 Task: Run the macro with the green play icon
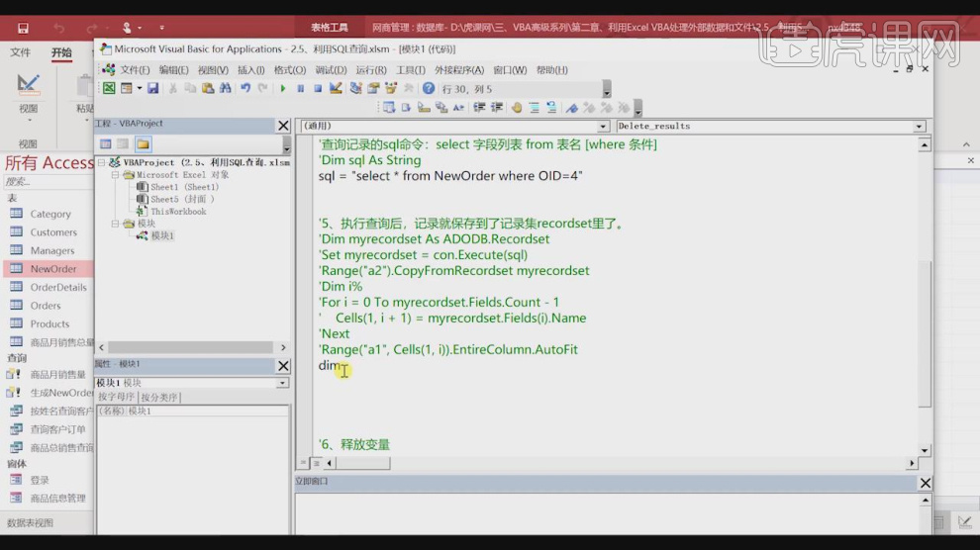(283, 89)
